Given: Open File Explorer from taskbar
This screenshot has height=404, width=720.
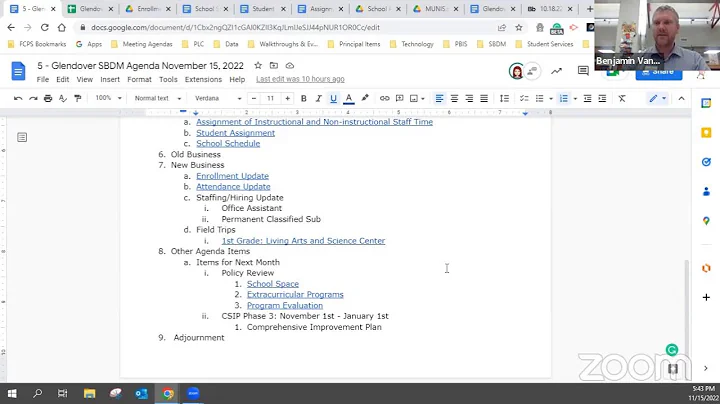Looking at the screenshot, I should (89, 393).
